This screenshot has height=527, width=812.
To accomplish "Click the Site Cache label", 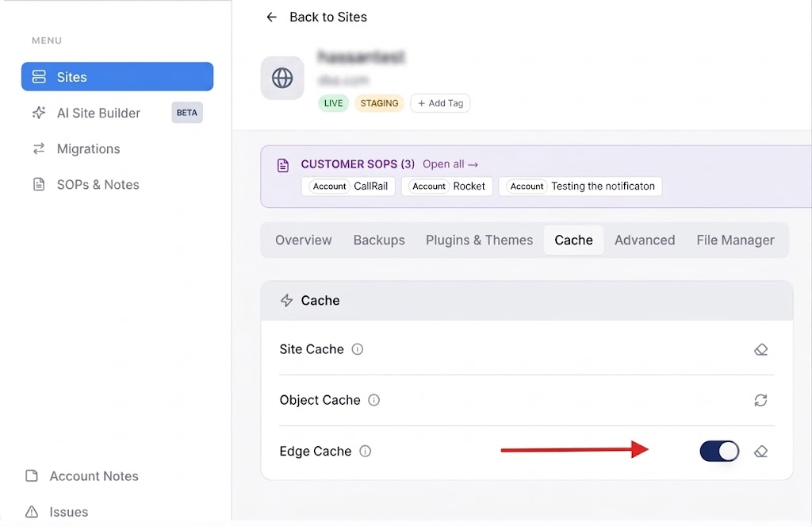I will pos(311,349).
